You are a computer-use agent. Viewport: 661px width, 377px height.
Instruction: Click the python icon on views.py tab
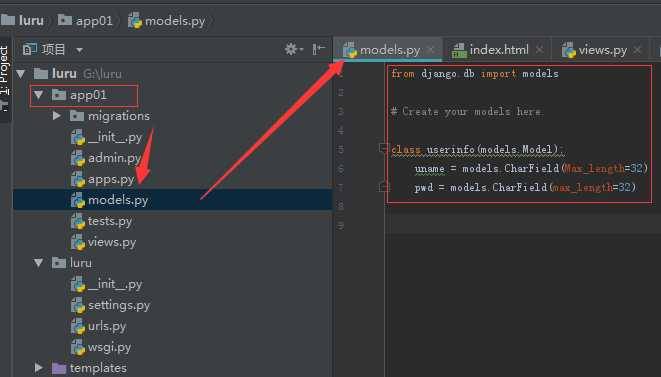[569, 50]
